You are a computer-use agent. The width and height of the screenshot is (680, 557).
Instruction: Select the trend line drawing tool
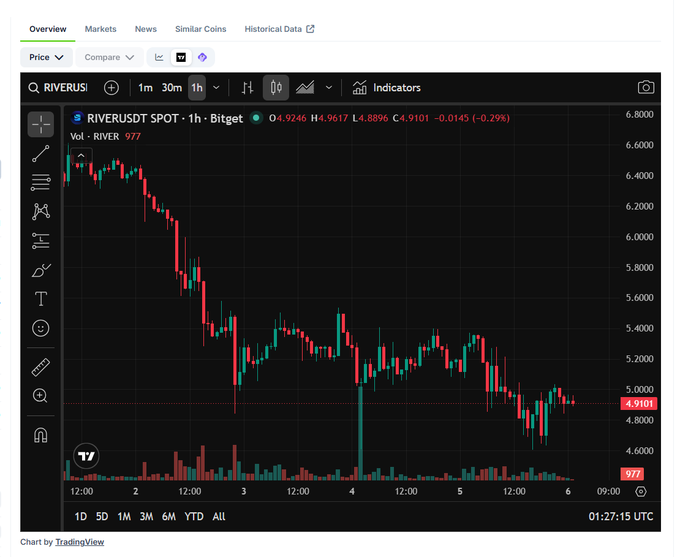41,154
